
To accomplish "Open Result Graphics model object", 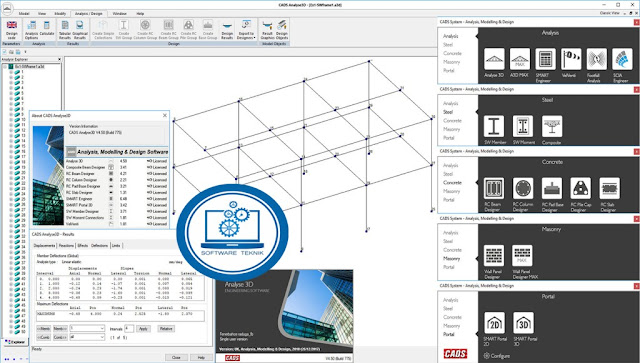I will click(267, 30).
